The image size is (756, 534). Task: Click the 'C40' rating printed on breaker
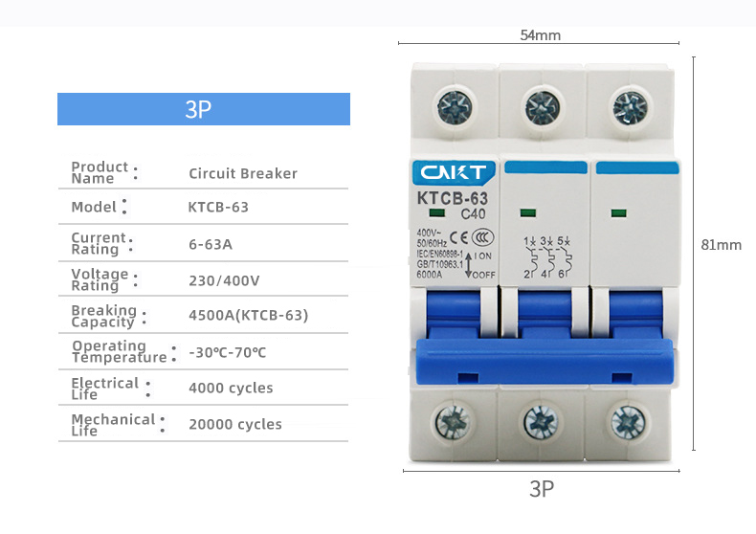click(473, 214)
